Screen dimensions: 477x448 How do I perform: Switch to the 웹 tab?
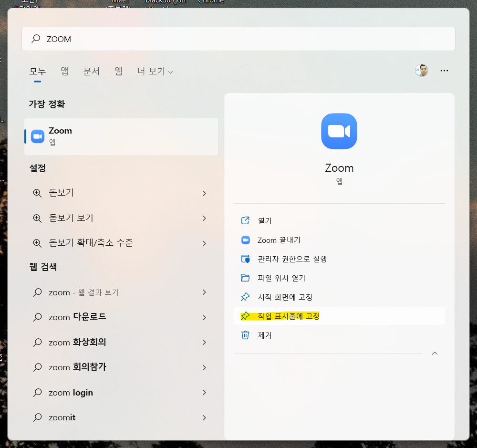tap(118, 72)
